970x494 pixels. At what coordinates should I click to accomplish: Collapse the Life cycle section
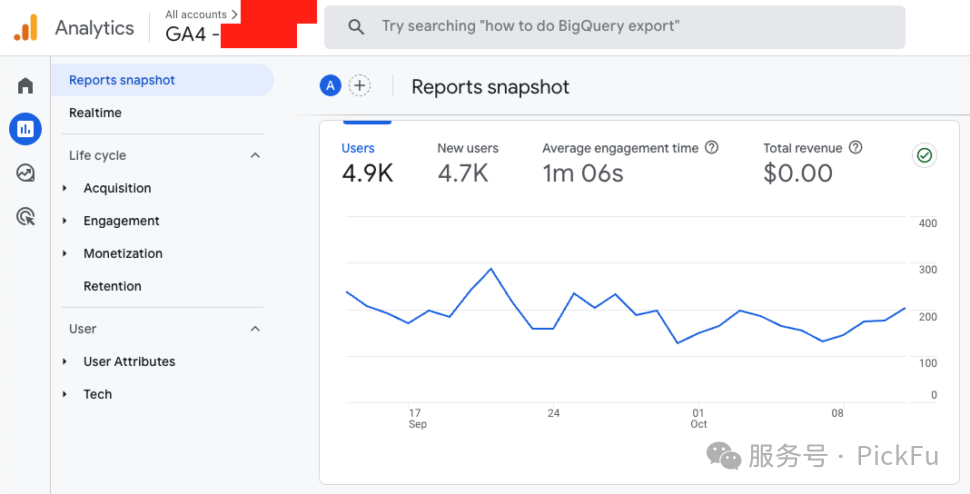(x=255, y=156)
